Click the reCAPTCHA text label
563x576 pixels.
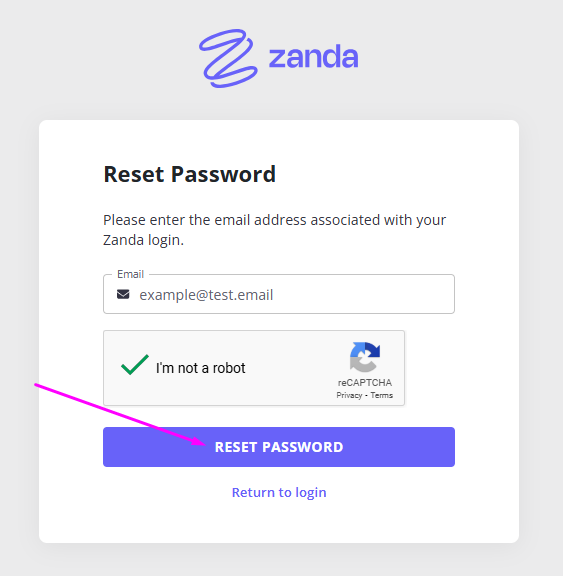365,383
